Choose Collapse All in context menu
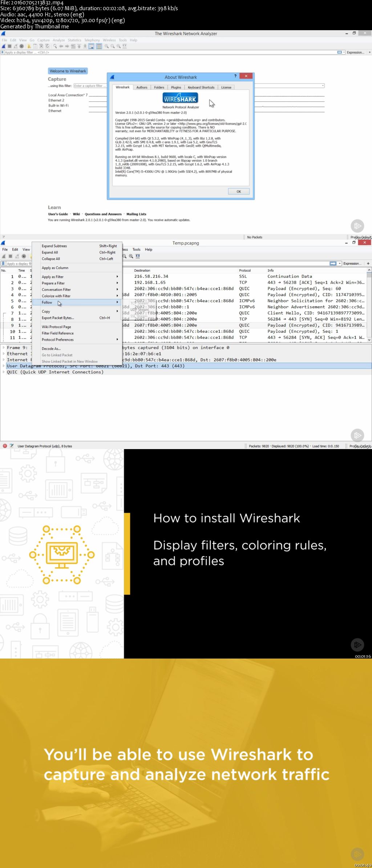This screenshot has width=372, height=868. point(76,259)
